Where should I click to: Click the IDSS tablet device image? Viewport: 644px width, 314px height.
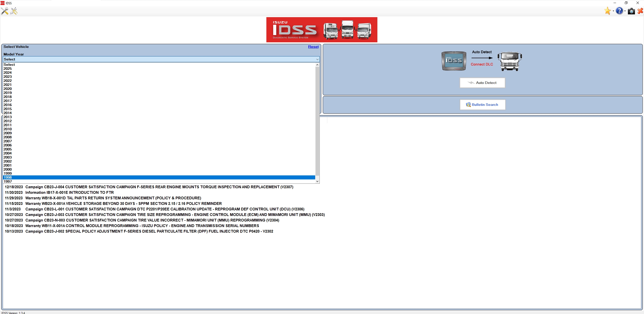454,61
